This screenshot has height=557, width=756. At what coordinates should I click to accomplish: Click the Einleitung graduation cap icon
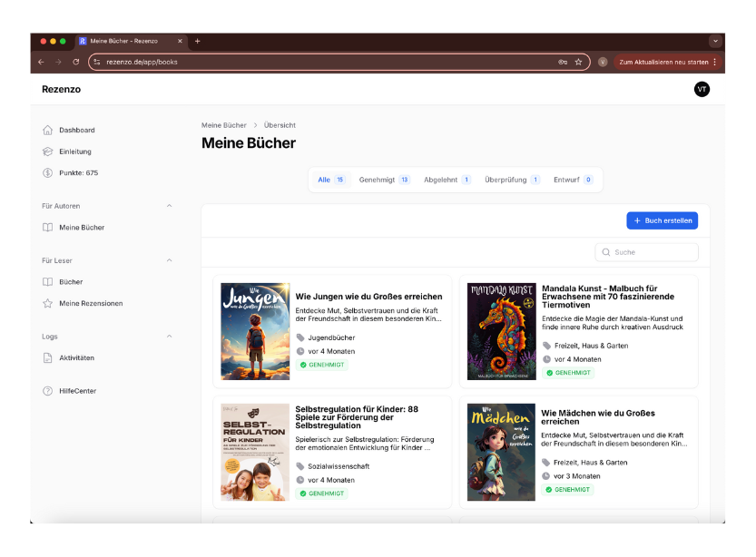(x=48, y=151)
